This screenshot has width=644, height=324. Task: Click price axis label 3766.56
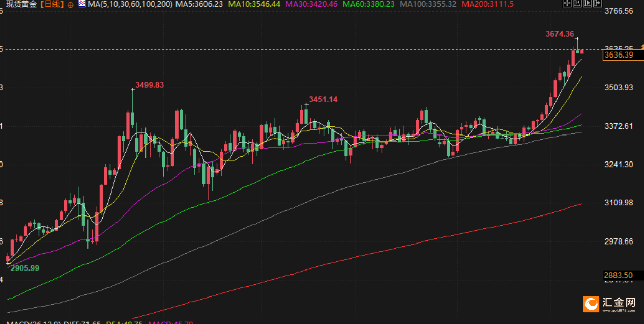click(x=618, y=11)
